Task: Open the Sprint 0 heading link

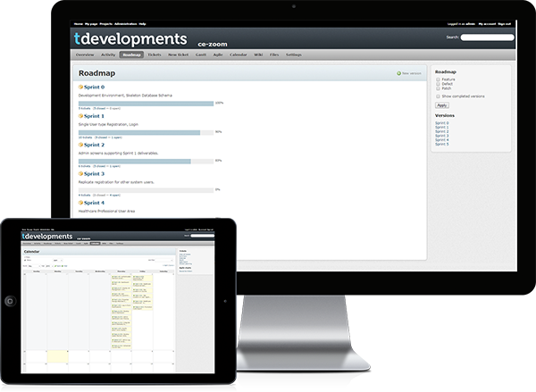Action: (94, 88)
